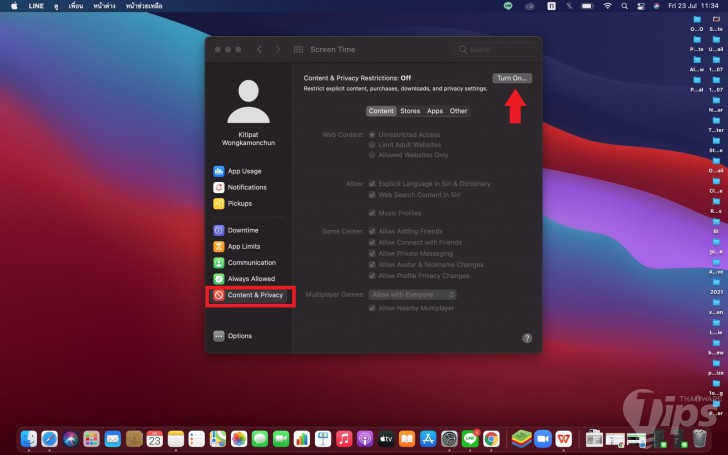Switch to the Apps tab

point(435,111)
